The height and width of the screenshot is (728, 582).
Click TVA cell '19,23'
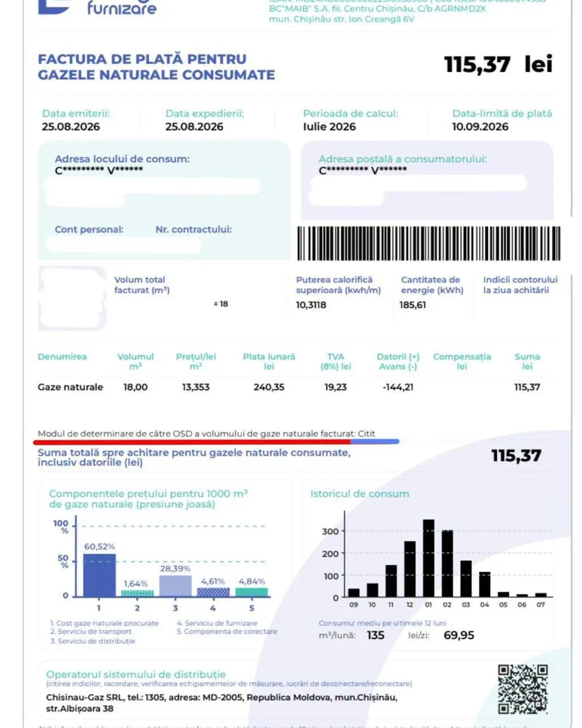pyautogui.click(x=336, y=387)
